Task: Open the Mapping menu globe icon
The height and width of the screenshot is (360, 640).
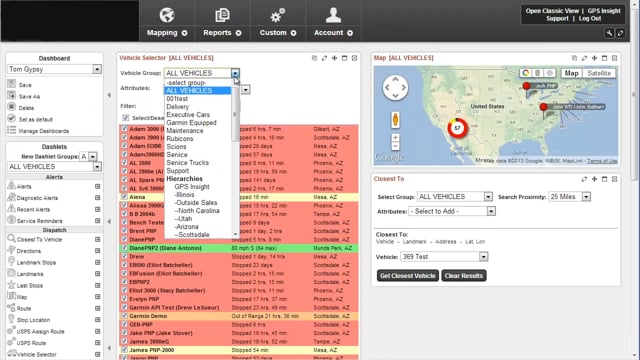Action: (x=167, y=16)
